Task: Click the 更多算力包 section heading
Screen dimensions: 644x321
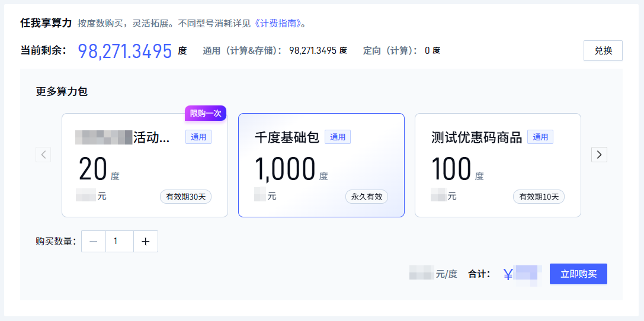Action: click(62, 92)
